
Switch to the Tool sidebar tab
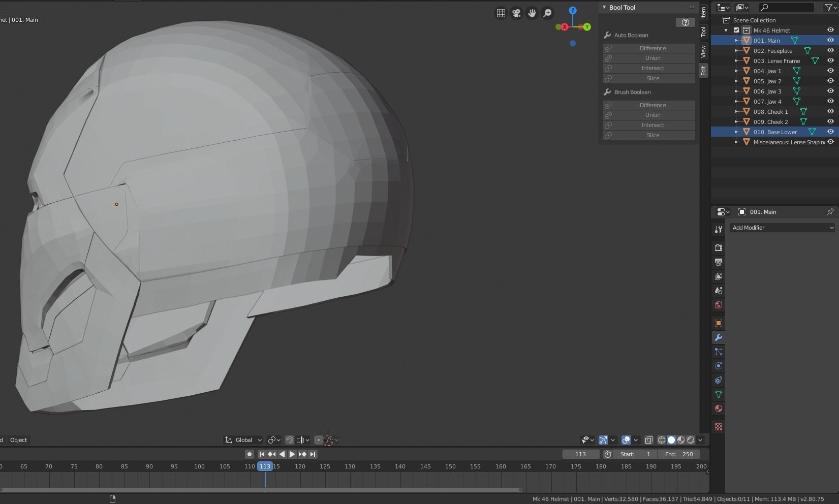pos(704,32)
